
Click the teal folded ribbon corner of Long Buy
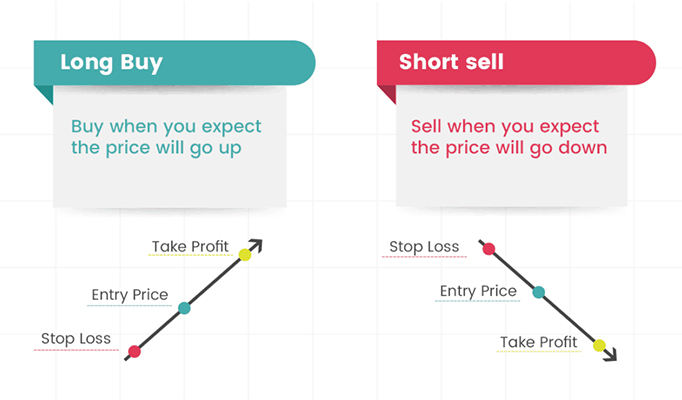43,94
